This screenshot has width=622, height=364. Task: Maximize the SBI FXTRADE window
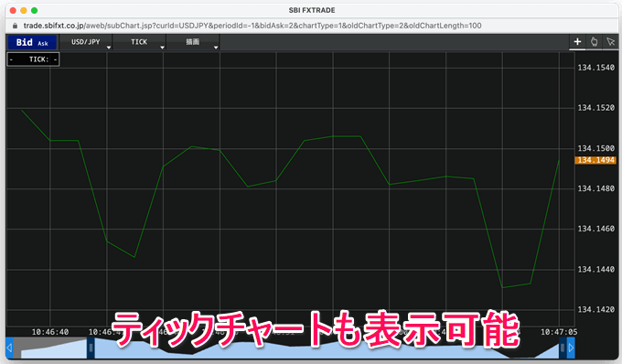[x=34, y=10]
